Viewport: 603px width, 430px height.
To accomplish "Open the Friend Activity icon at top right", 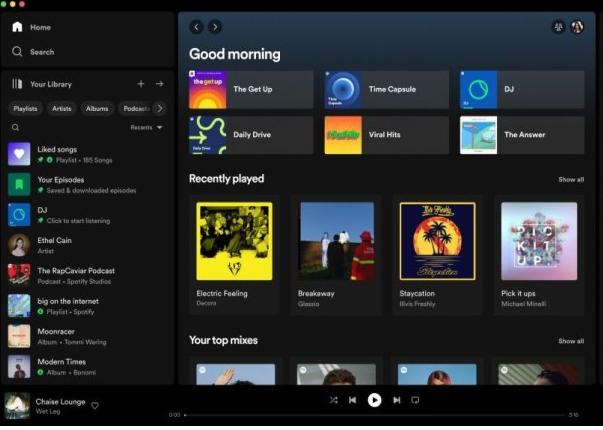I will click(x=557, y=27).
